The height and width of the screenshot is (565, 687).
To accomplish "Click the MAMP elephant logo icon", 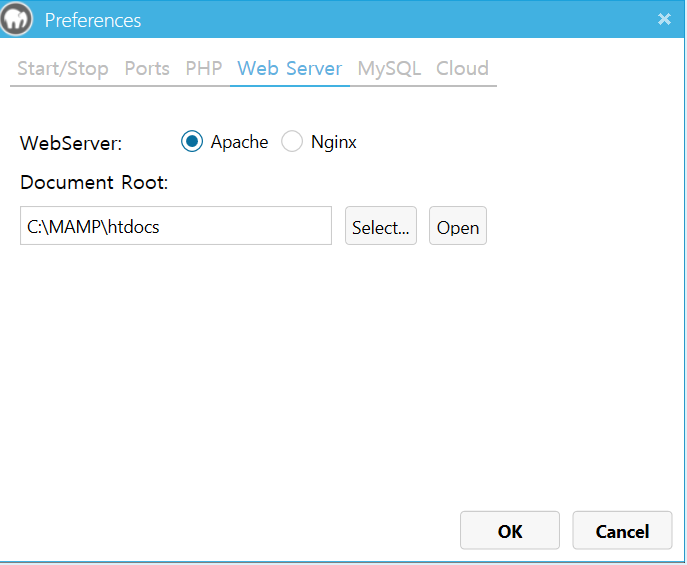I will coord(16,19).
